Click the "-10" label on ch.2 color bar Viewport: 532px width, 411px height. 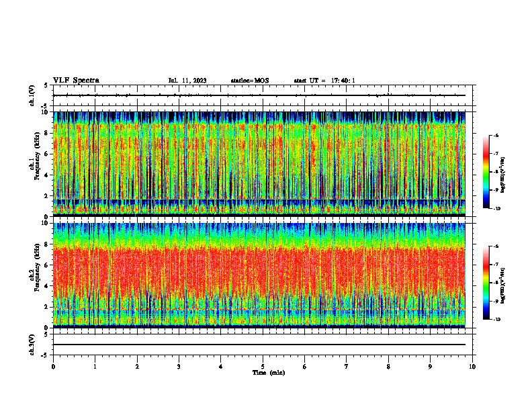click(x=496, y=320)
